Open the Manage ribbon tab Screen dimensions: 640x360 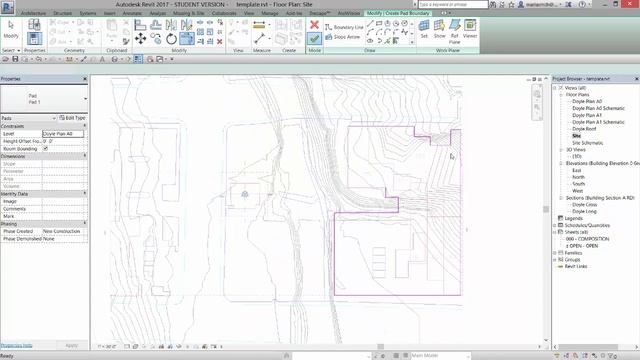point(269,13)
